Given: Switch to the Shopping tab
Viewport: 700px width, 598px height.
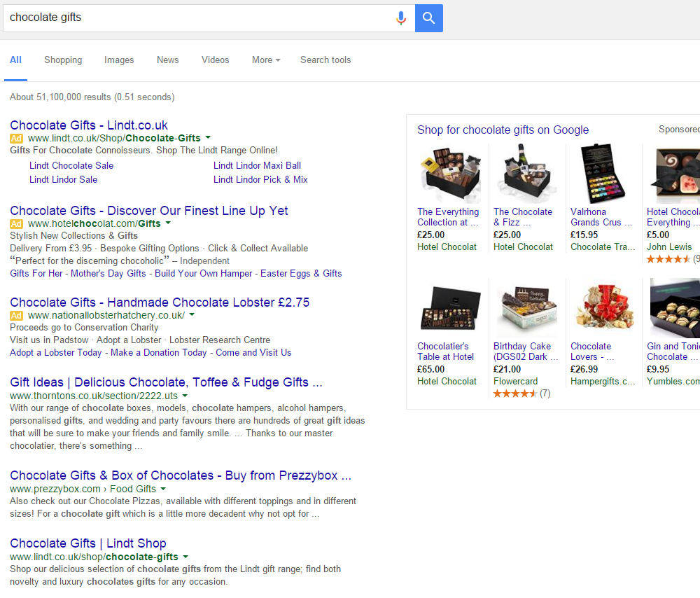Looking at the screenshot, I should point(63,60).
